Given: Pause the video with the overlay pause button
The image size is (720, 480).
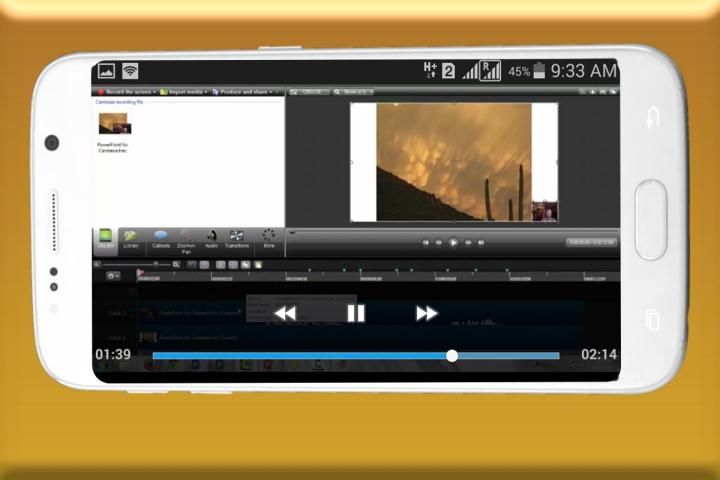Looking at the screenshot, I should click(x=355, y=313).
